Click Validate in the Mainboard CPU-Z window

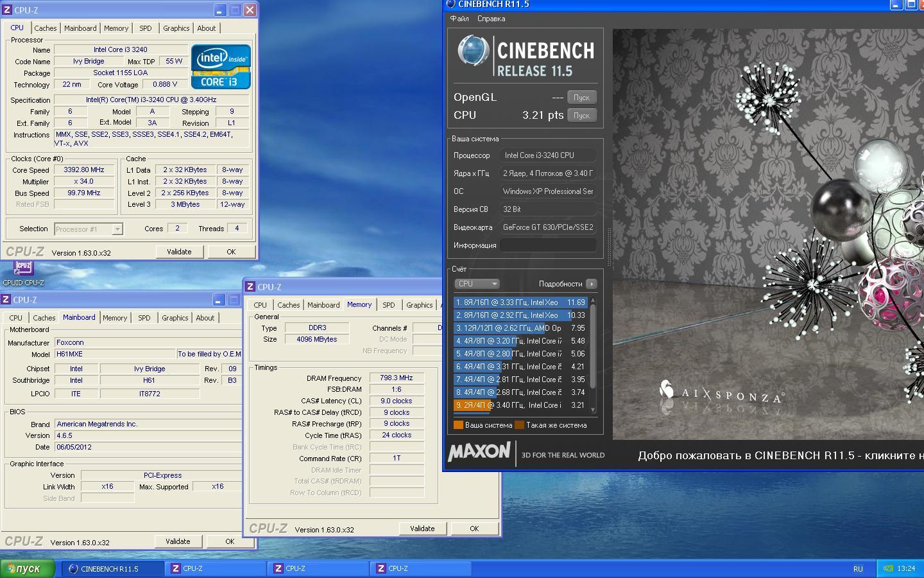178,541
